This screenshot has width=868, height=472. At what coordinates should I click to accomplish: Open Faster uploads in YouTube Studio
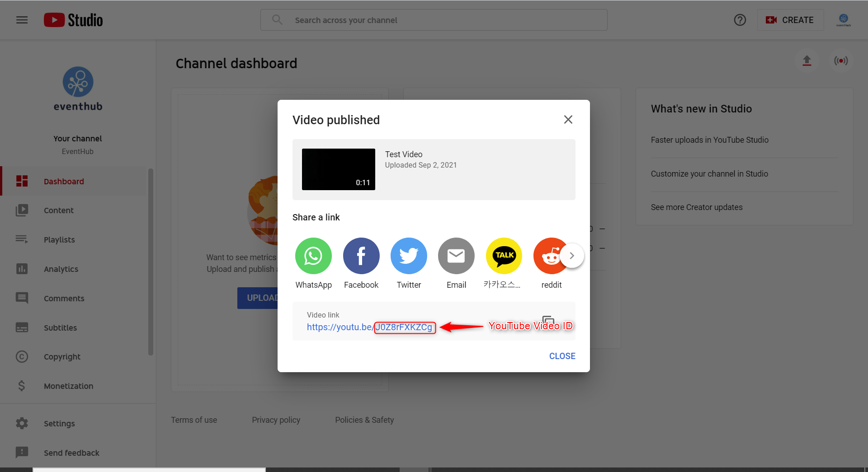pos(709,140)
